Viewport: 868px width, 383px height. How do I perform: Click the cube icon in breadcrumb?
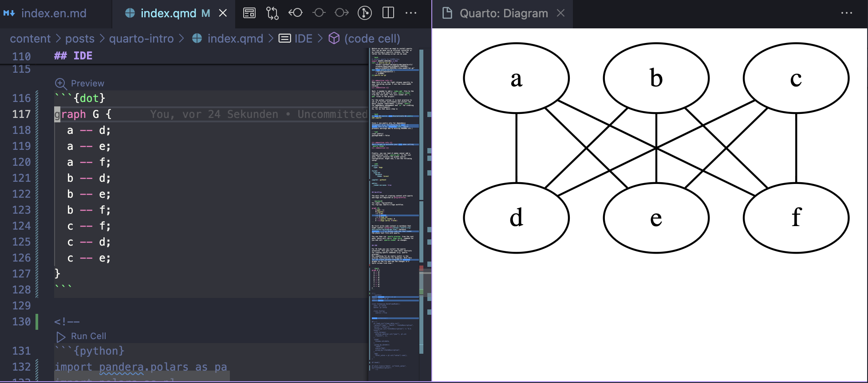click(x=334, y=39)
